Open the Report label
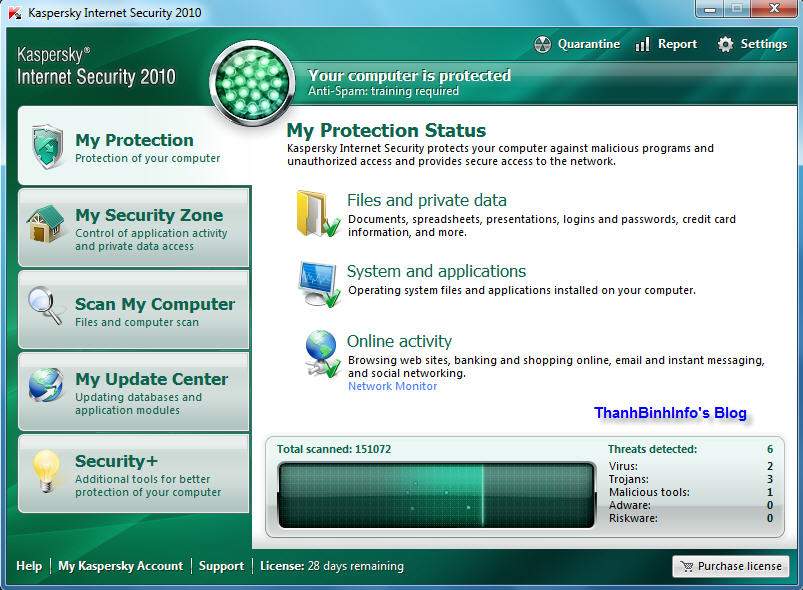803x590 pixels. (x=677, y=45)
